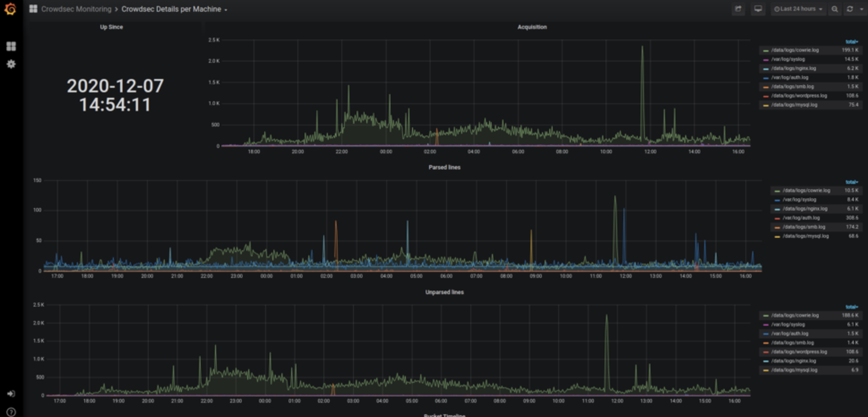Screen dimensions: 868x417
Task: Click the Grafana logo home icon
Action: click(10, 9)
